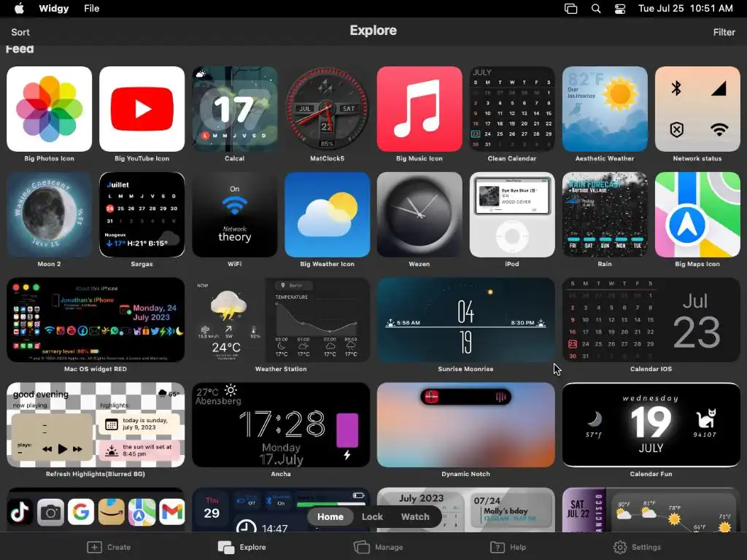Open the Big Maps Icon widget

point(697,215)
